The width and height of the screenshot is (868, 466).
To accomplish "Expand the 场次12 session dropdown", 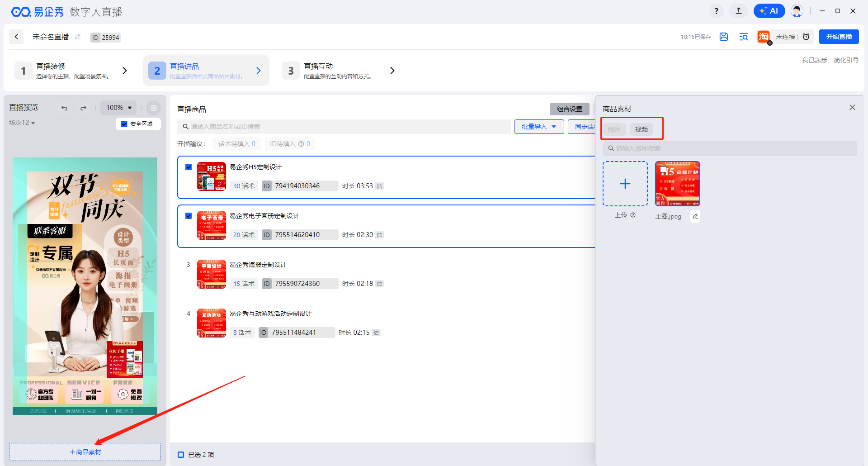I will pos(22,123).
